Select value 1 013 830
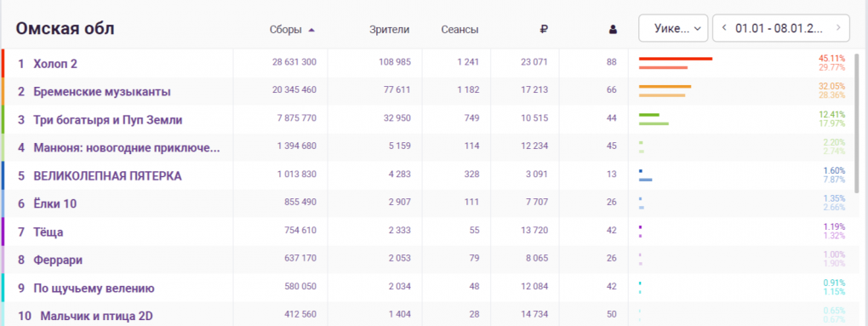 pyautogui.click(x=297, y=174)
